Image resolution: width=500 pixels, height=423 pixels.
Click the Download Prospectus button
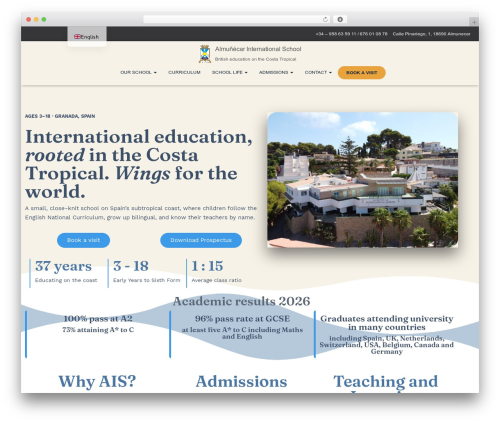[x=201, y=240]
